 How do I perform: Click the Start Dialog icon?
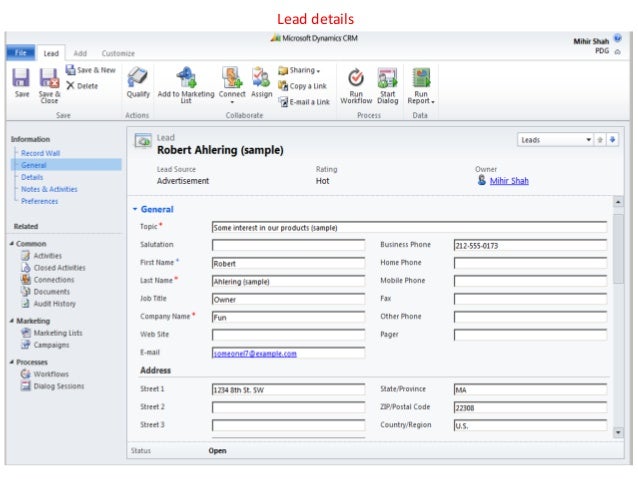(387, 78)
